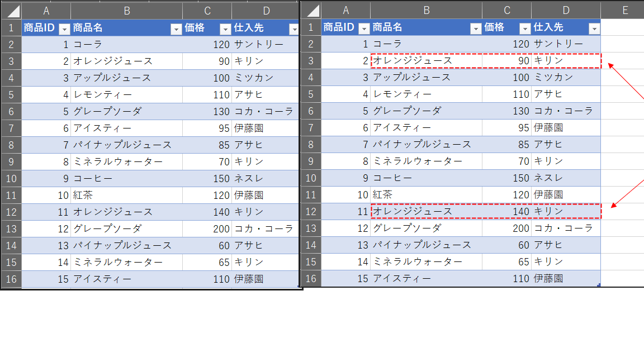Click ミツカン cell in left table

[x=266, y=78]
